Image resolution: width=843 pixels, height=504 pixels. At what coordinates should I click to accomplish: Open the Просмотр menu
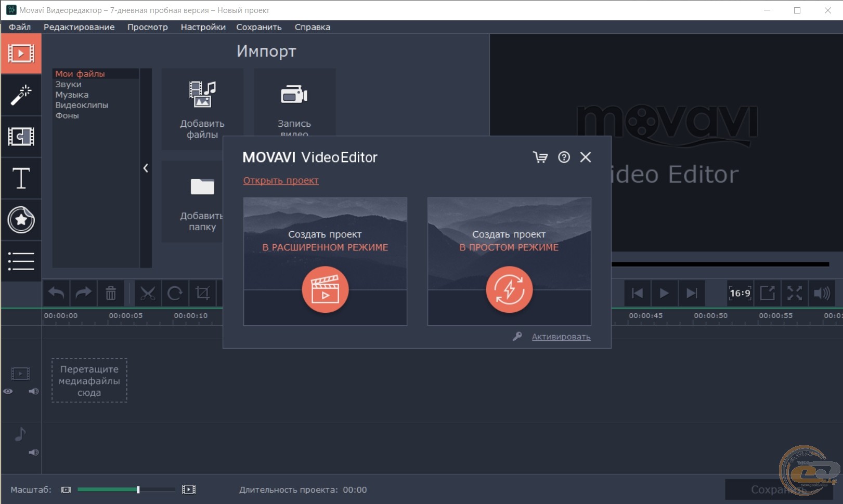click(148, 27)
